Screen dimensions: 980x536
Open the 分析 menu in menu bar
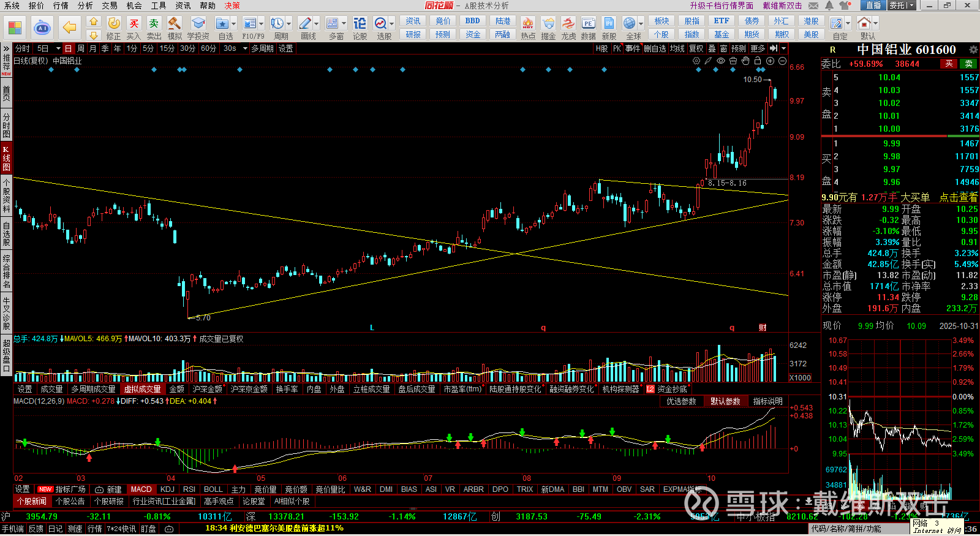(85, 6)
